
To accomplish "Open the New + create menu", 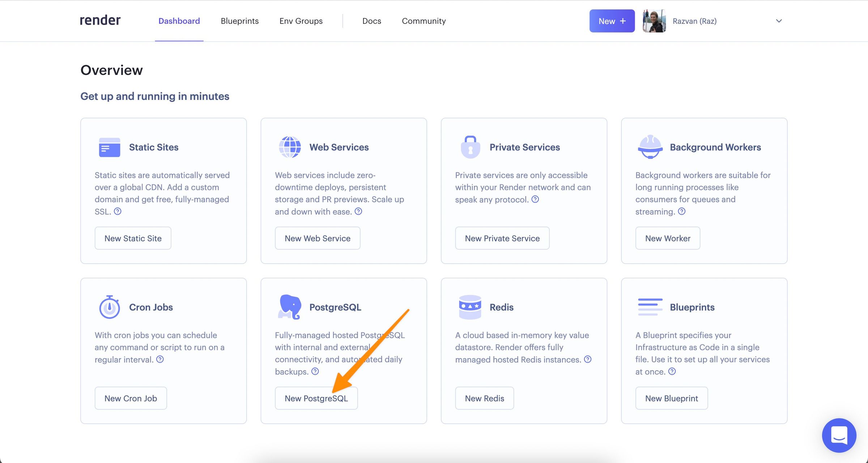I will (612, 21).
